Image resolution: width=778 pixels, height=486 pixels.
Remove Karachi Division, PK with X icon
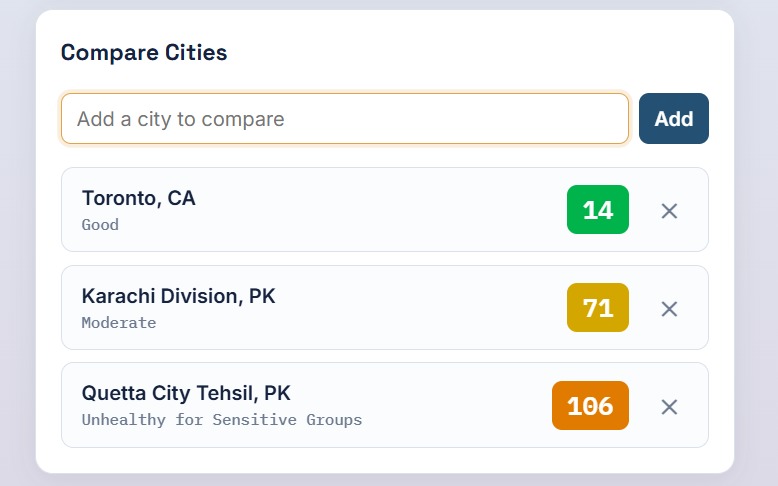669,309
